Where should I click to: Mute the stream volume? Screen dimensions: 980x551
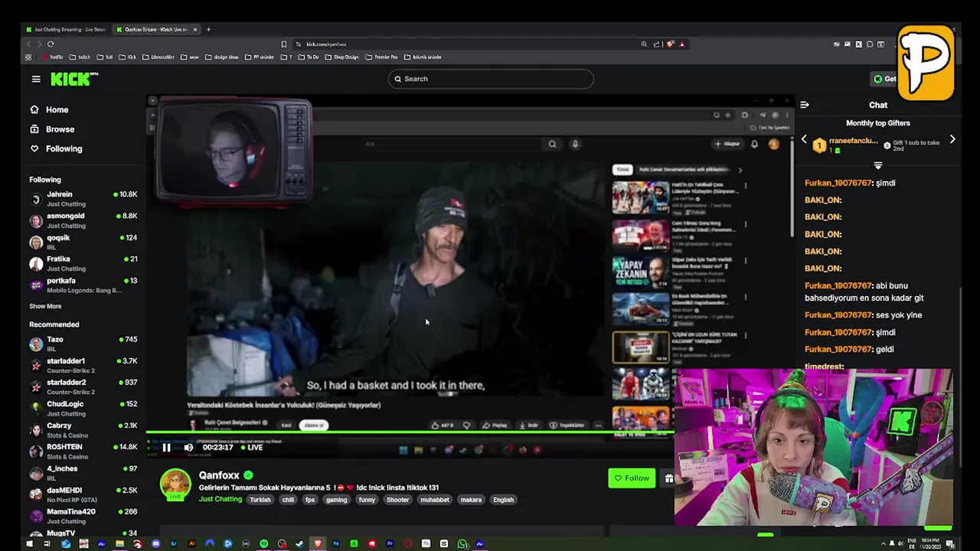pos(188,448)
